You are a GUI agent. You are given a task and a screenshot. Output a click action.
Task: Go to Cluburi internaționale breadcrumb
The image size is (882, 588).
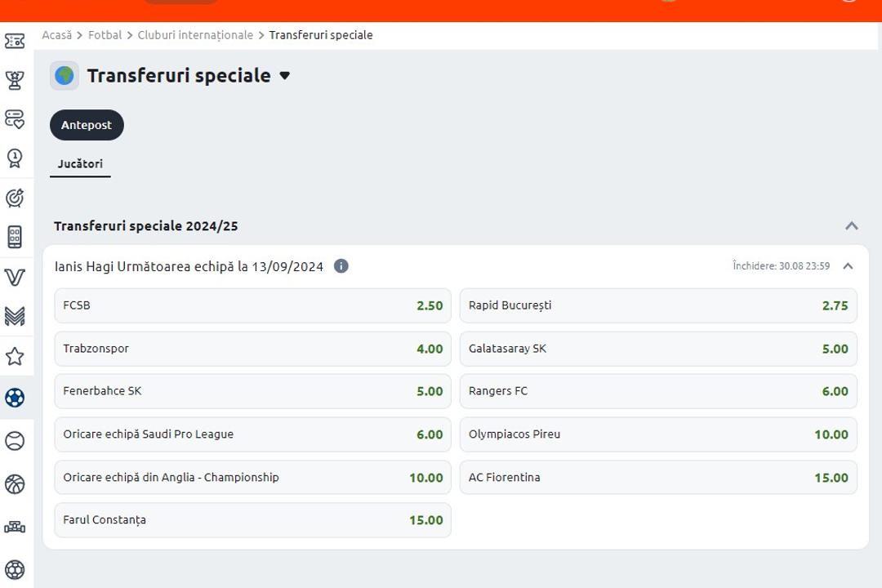coord(195,35)
